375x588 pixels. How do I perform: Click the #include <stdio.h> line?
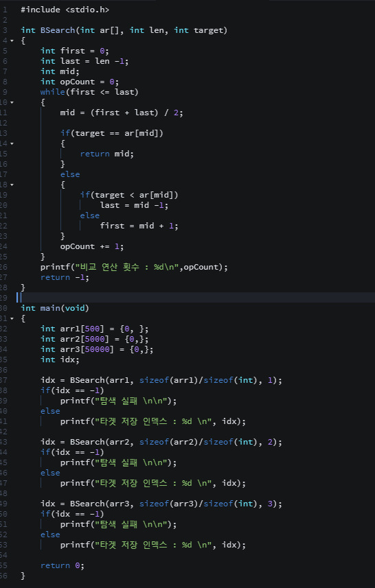pos(65,10)
